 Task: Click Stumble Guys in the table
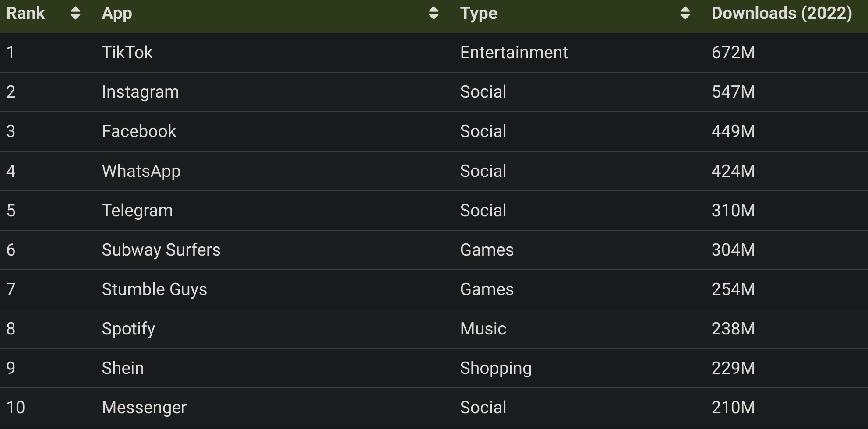154,289
